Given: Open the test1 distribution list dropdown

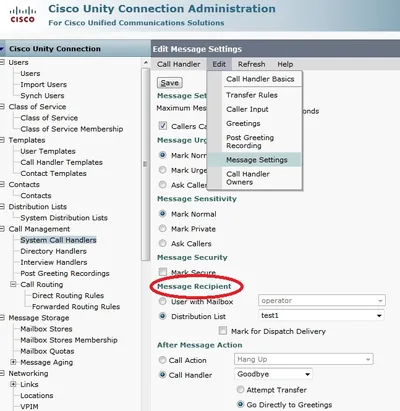Looking at the screenshot, I should point(321,315).
